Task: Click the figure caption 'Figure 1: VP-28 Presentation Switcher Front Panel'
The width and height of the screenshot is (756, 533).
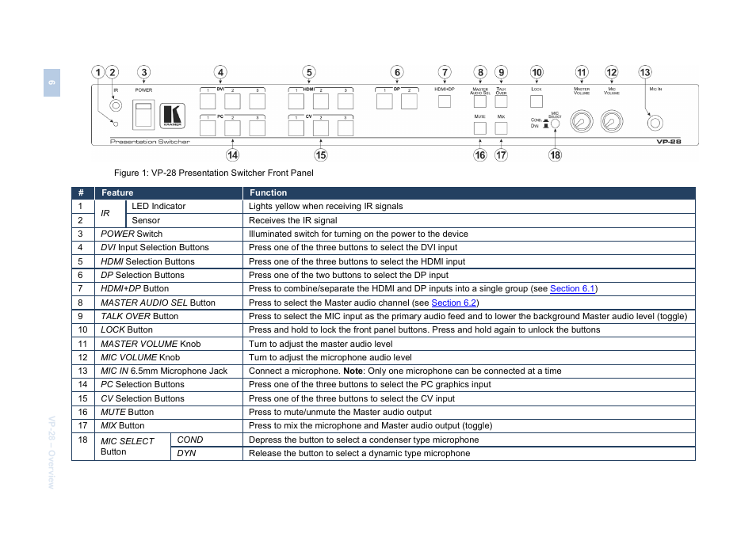Action: pyautogui.click(x=214, y=173)
